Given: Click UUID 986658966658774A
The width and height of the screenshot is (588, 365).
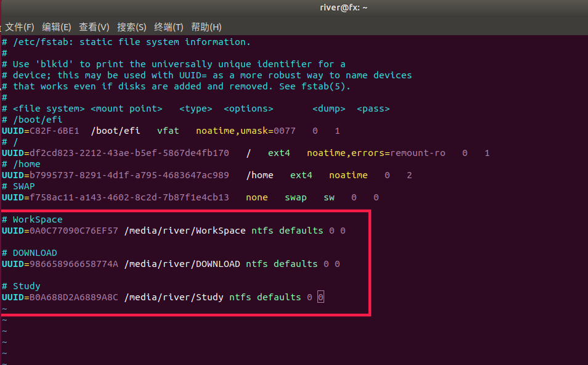Looking at the screenshot, I should point(74,264).
